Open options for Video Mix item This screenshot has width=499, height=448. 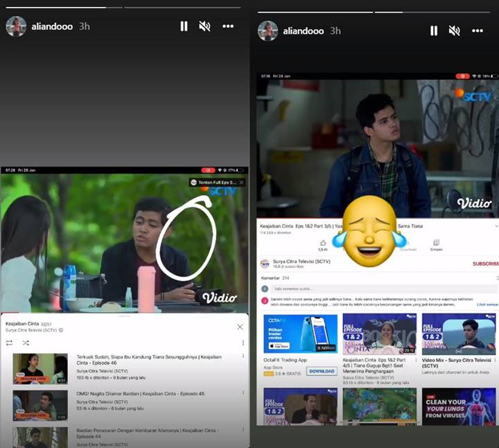click(495, 360)
